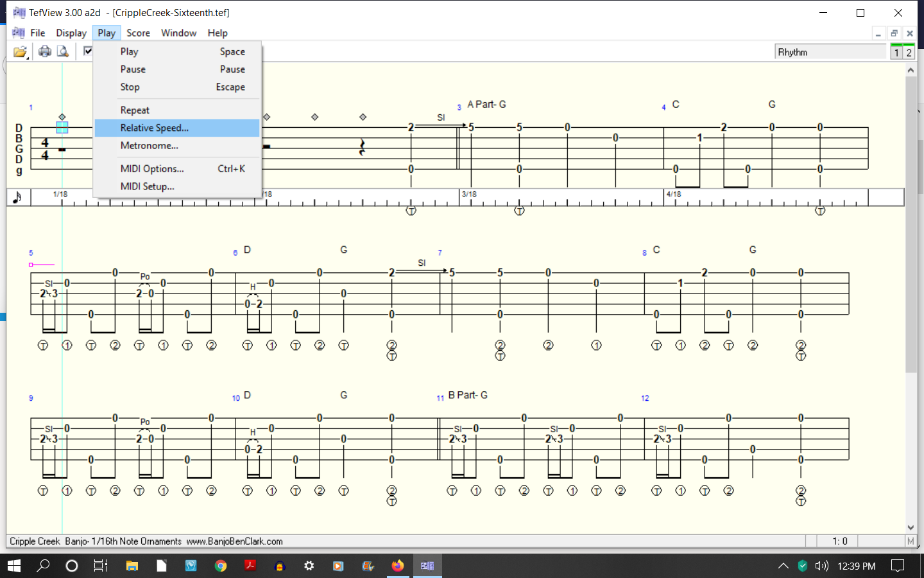Click the scroll down arrow of score
924x578 pixels.
point(911,527)
